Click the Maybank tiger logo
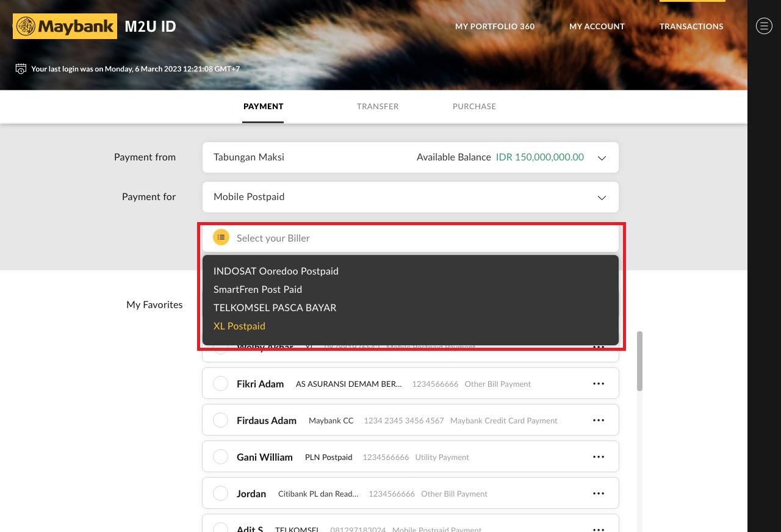This screenshot has height=532, width=781. 26,26
